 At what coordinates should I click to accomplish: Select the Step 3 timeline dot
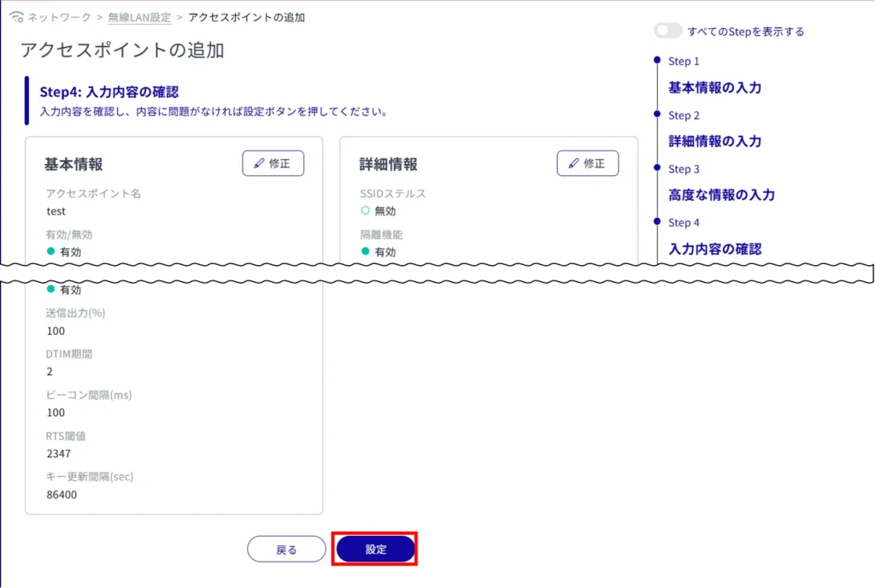(656, 168)
